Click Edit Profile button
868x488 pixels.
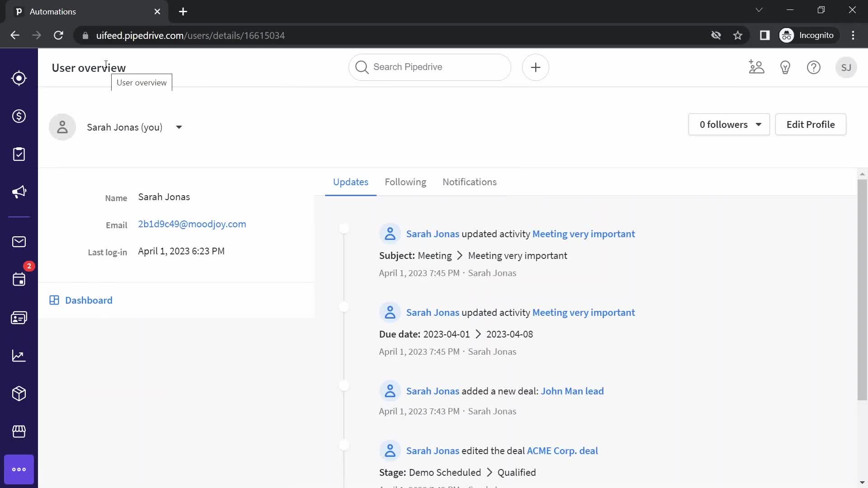[811, 125]
